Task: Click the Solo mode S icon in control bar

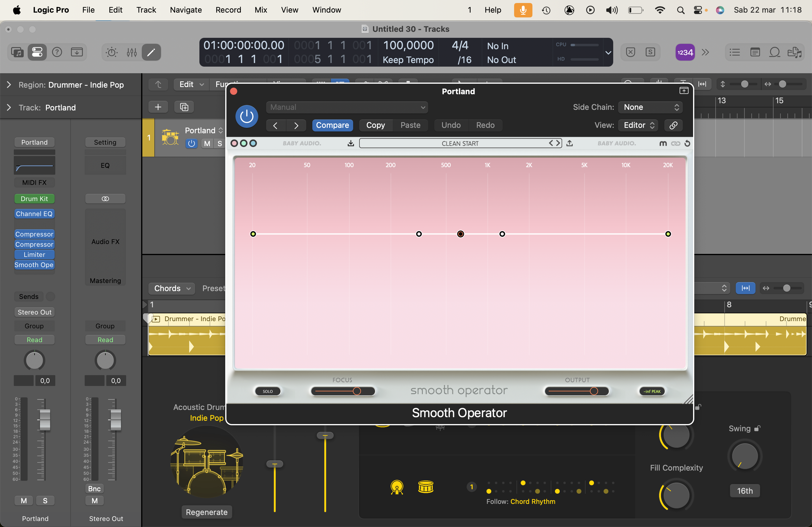Action: pos(650,52)
